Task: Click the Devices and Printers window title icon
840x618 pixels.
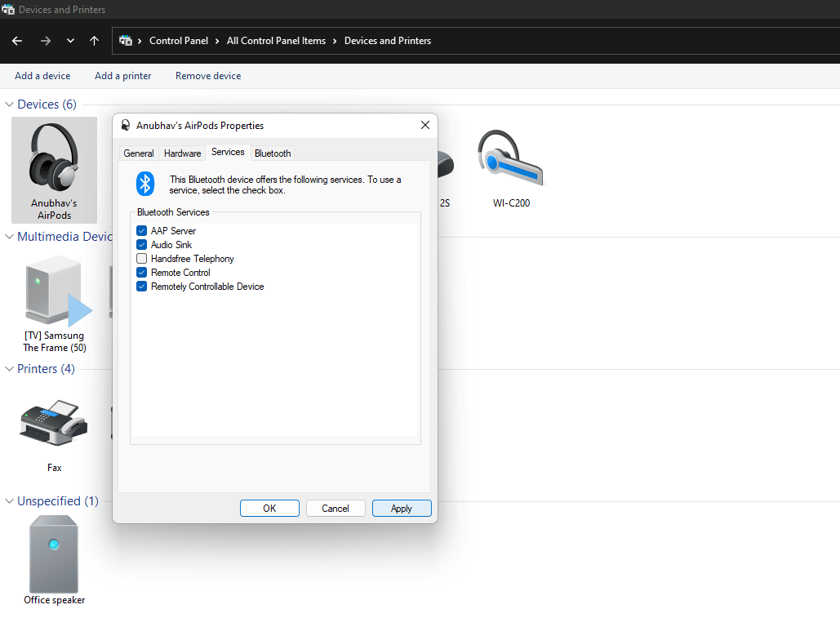Action: tap(8, 9)
